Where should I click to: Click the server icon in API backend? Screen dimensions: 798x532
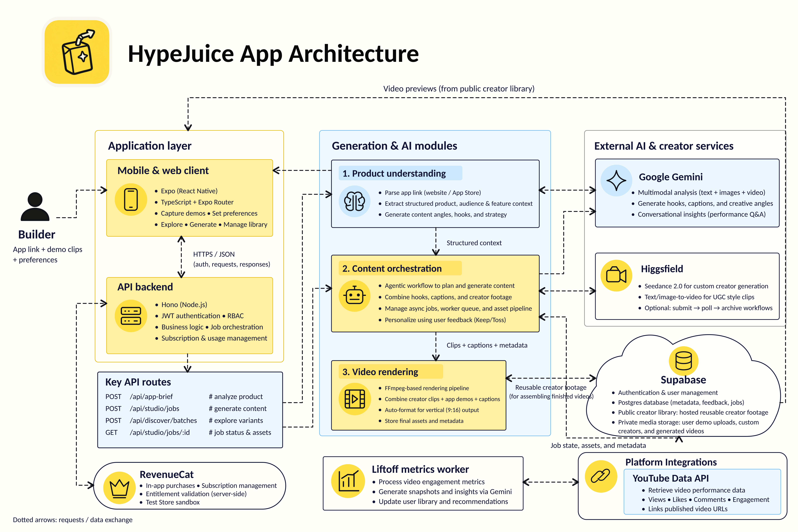[131, 316]
